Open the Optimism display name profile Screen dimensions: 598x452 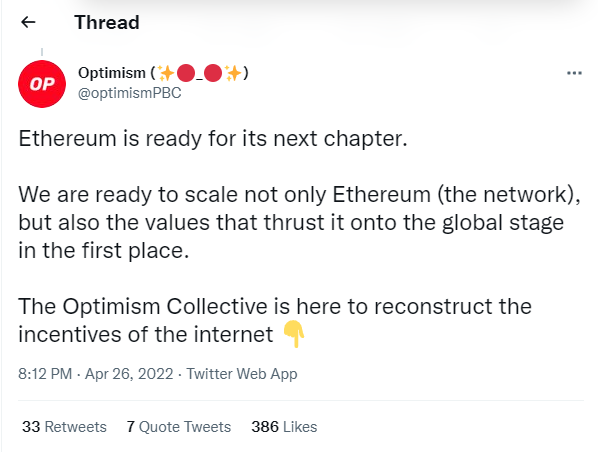point(163,73)
